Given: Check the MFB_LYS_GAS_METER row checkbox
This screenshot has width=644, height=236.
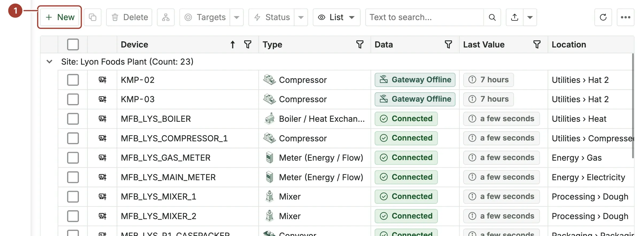Looking at the screenshot, I should click(x=73, y=158).
